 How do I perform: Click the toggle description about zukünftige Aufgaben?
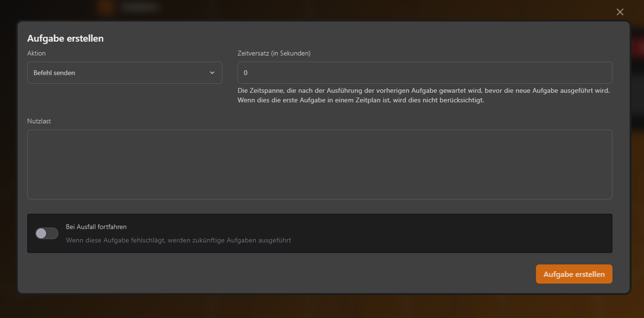[x=178, y=240]
